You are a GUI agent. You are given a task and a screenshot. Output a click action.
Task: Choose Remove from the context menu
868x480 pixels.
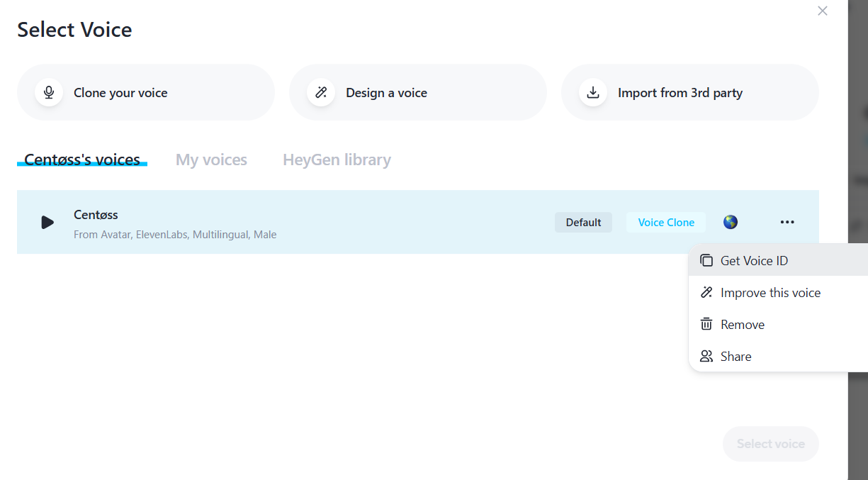click(778, 325)
